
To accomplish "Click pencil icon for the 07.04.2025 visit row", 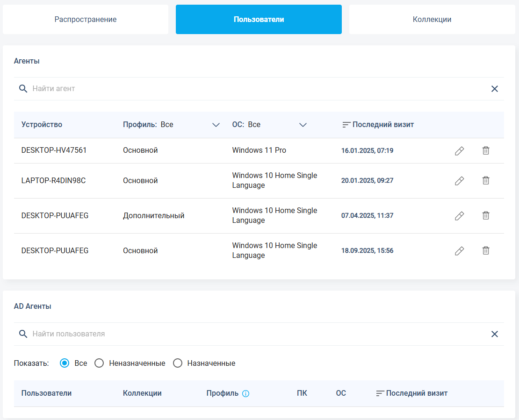I will [x=459, y=216].
